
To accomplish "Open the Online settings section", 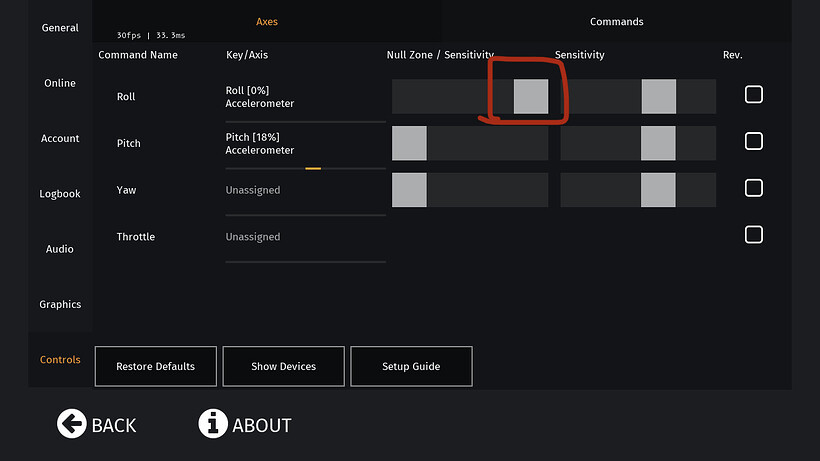I will 60,83.
